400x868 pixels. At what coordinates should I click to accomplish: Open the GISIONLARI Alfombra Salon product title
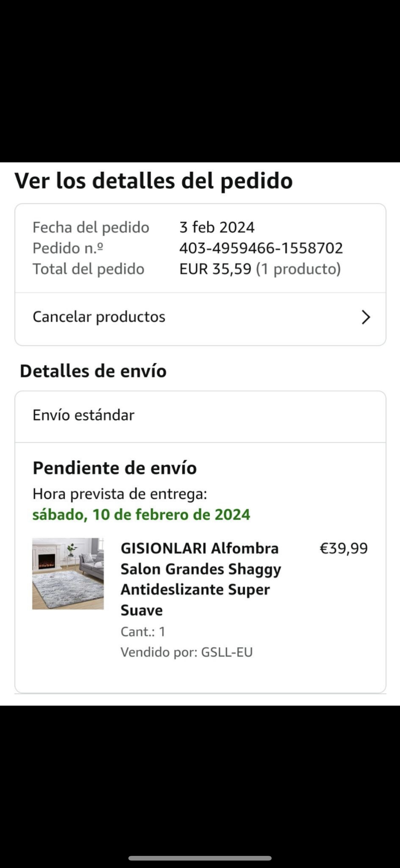[201, 579]
